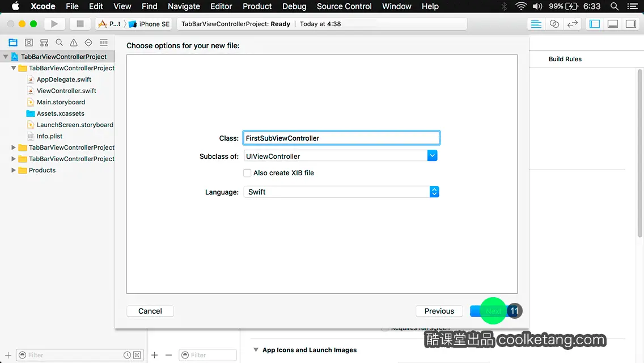Select Main.storyboard in navigator
This screenshot has width=644, height=363.
(x=61, y=102)
